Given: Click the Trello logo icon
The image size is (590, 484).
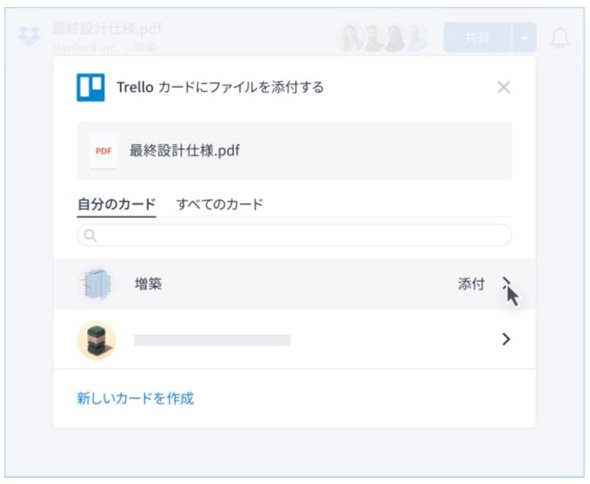Looking at the screenshot, I should (x=91, y=87).
